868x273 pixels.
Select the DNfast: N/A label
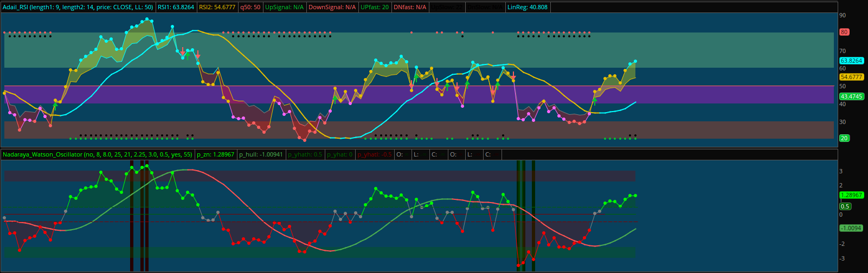tap(410, 7)
